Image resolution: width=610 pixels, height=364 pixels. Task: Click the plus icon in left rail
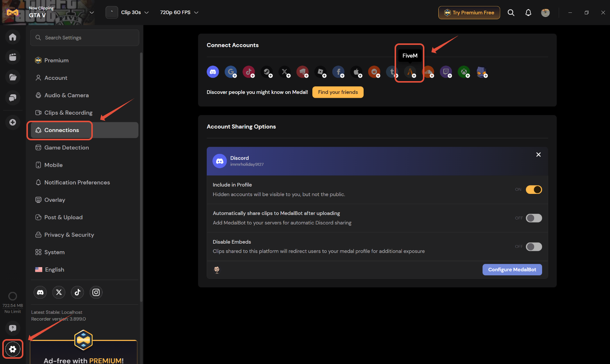(13, 122)
